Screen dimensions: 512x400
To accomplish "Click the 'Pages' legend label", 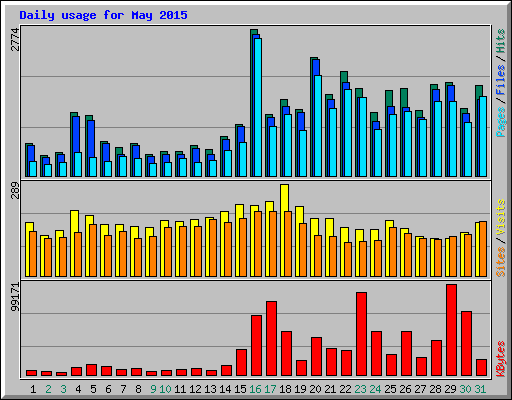I will coord(501,122).
